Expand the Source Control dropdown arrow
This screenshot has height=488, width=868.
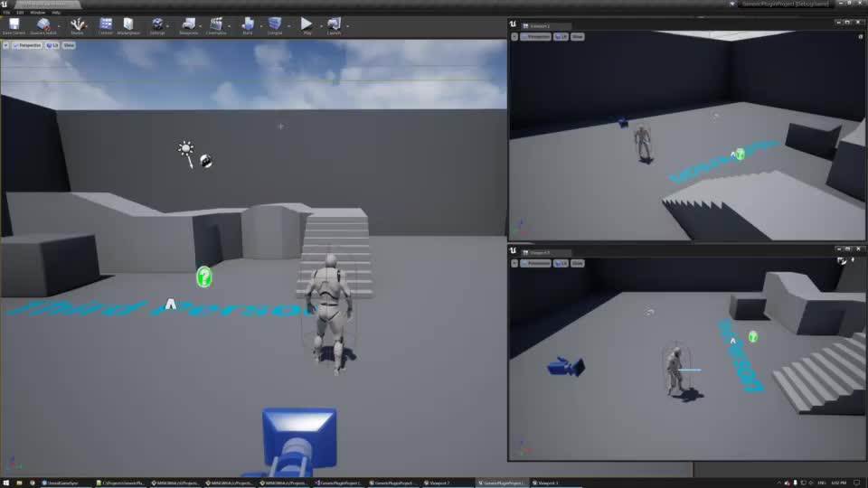[60, 26]
